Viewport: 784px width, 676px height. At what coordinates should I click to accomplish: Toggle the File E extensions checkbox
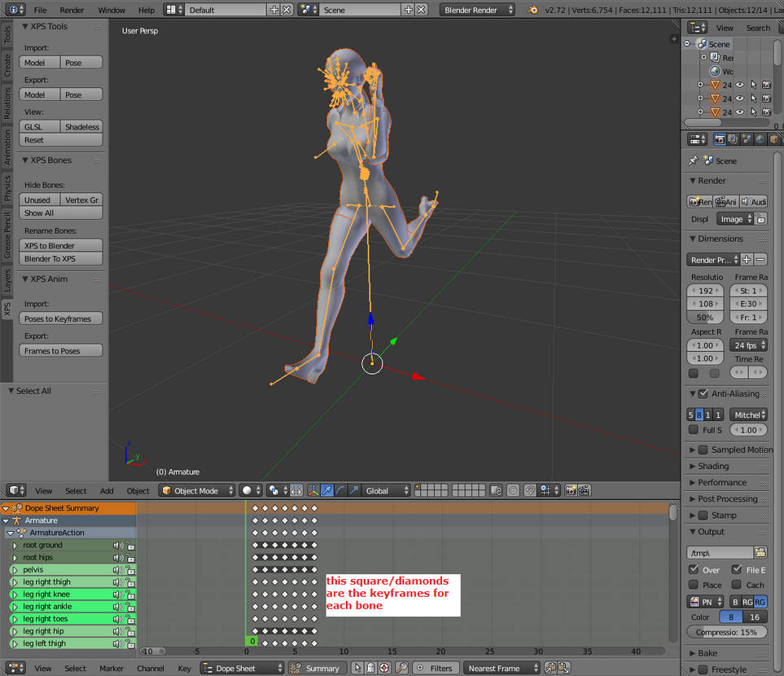pos(737,569)
